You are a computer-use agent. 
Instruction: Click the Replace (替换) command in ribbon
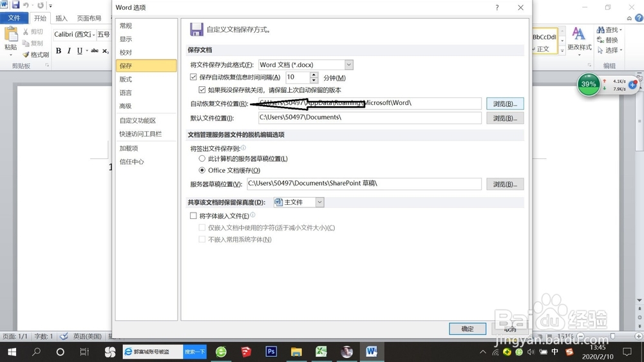[x=607, y=40]
